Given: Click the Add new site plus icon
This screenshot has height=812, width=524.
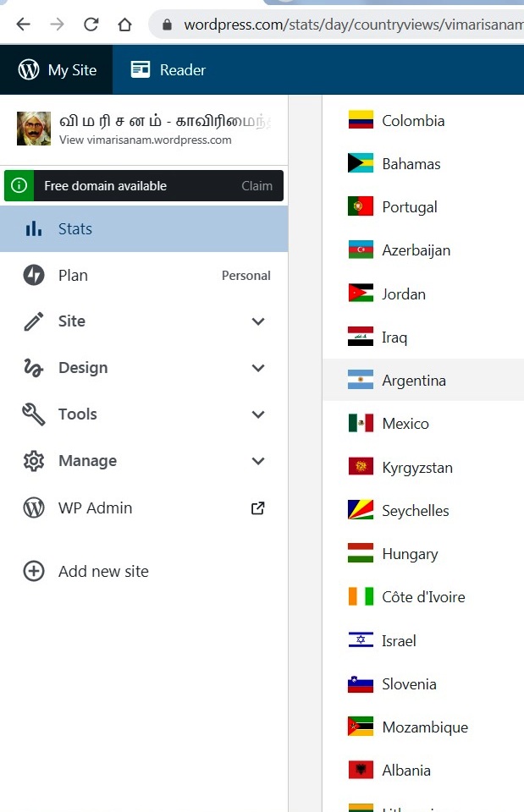Looking at the screenshot, I should click(x=34, y=572).
